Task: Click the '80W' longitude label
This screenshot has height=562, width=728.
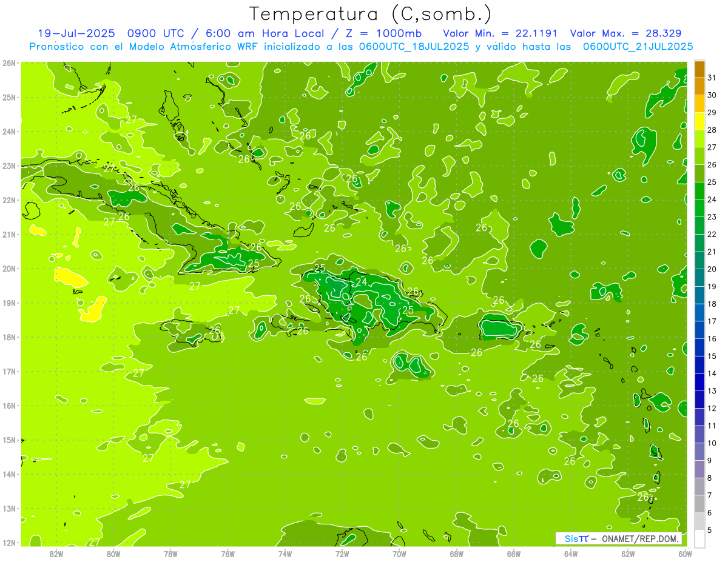Action: click(113, 554)
